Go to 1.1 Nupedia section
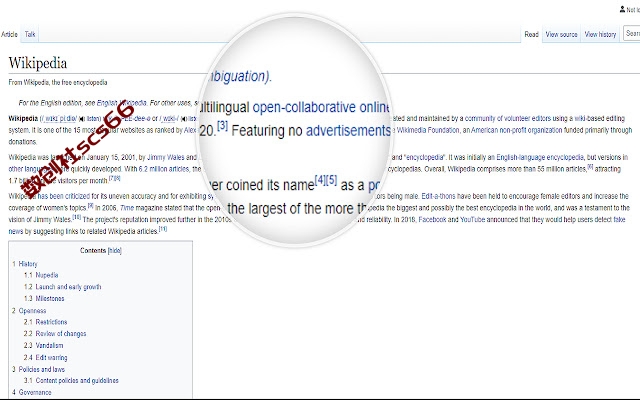The width and height of the screenshot is (640, 400). (41, 275)
